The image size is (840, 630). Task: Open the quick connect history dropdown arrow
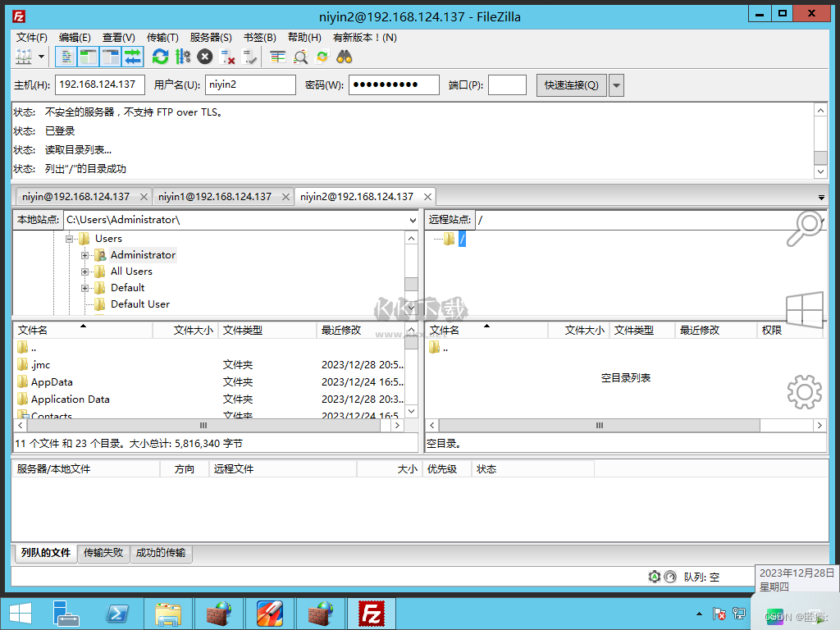click(x=616, y=85)
